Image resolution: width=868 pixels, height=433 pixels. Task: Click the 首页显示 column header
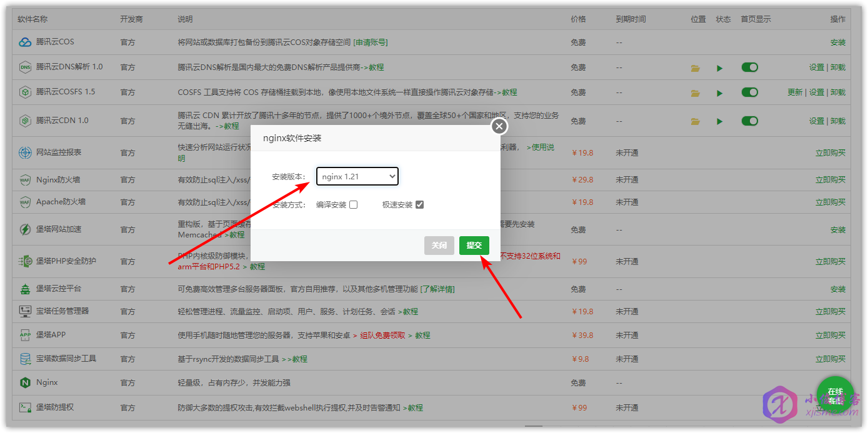coord(756,19)
